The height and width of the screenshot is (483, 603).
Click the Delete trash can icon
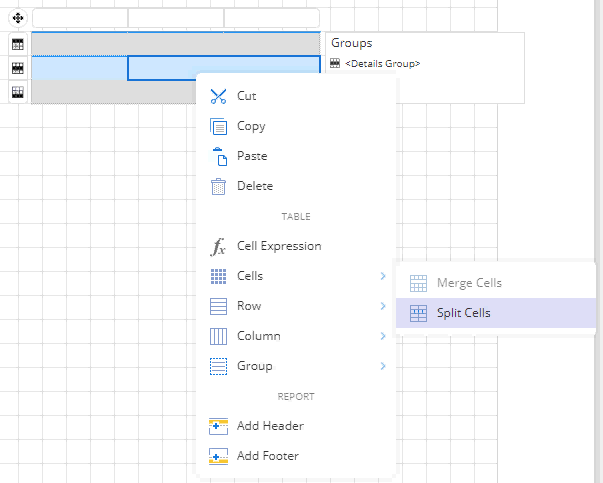[218, 187]
